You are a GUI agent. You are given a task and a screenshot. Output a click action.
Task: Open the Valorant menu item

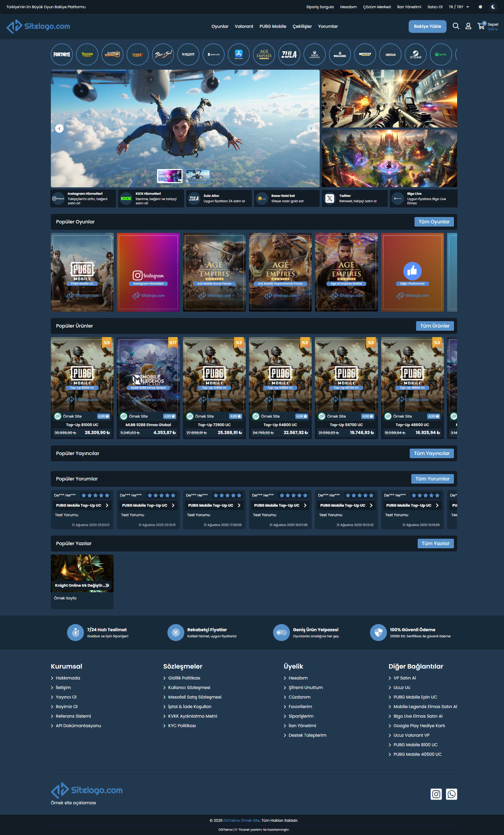pyautogui.click(x=244, y=26)
